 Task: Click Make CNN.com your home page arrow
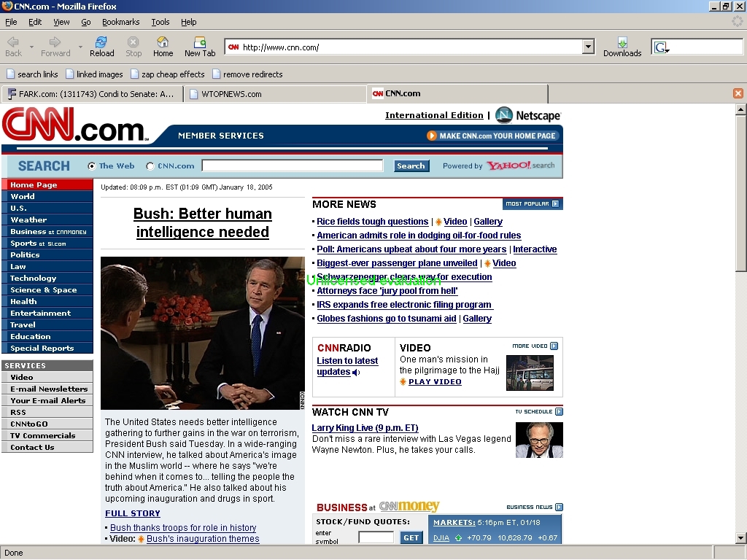[432, 136]
